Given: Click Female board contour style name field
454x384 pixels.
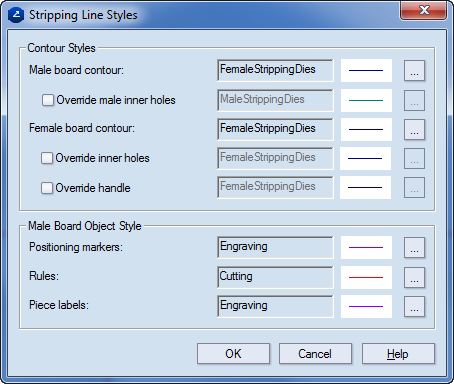Looking at the screenshot, I should pyautogui.click(x=275, y=129).
